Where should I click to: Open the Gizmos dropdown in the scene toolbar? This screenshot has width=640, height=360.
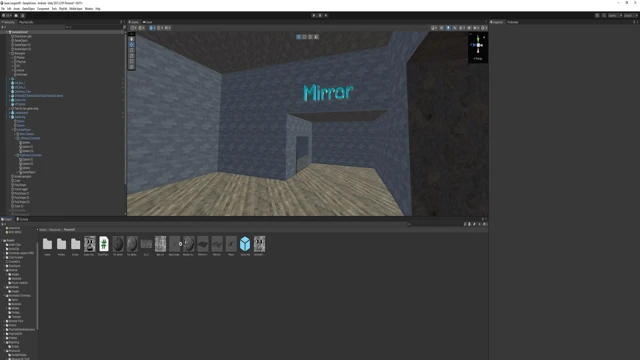pyautogui.click(x=484, y=28)
